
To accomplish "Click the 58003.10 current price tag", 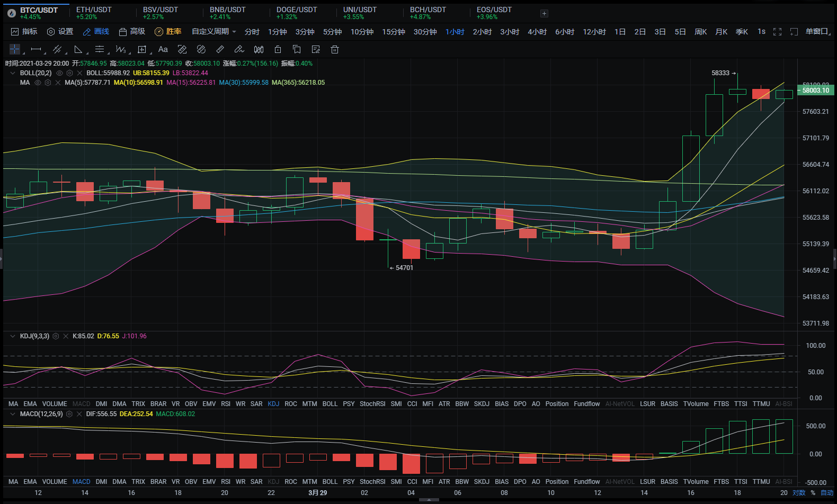I will [815, 91].
